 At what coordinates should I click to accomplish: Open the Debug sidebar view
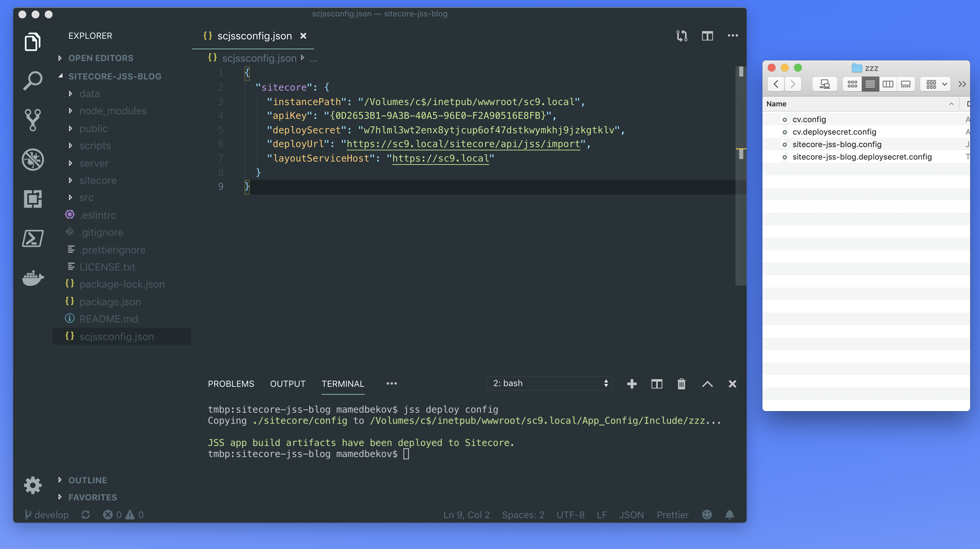click(x=32, y=160)
